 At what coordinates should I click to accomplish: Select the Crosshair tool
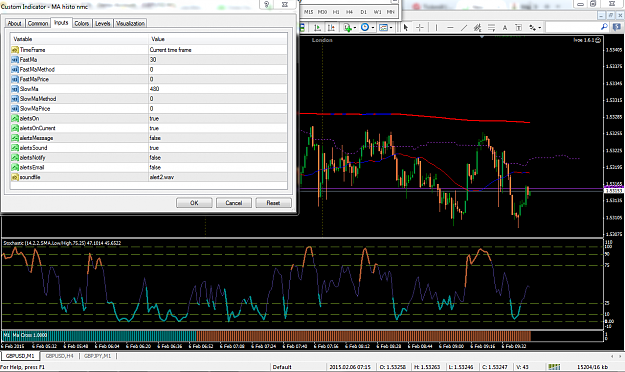tap(420, 28)
